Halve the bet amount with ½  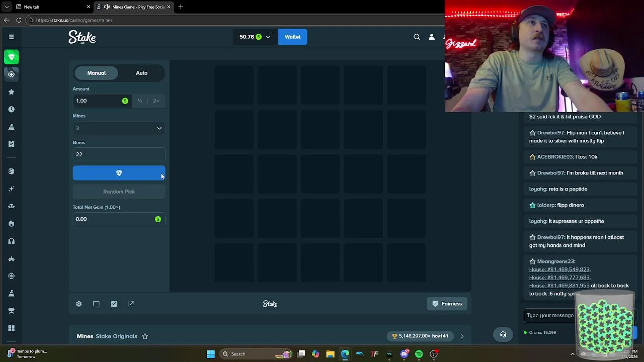[140, 101]
